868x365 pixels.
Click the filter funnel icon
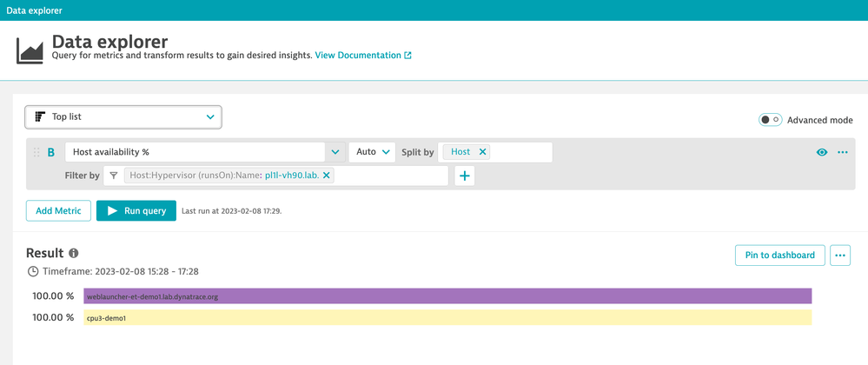pos(114,176)
